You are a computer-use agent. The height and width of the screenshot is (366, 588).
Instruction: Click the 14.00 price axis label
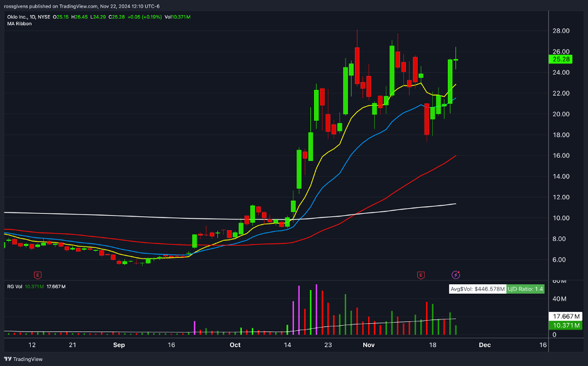[x=561, y=177]
